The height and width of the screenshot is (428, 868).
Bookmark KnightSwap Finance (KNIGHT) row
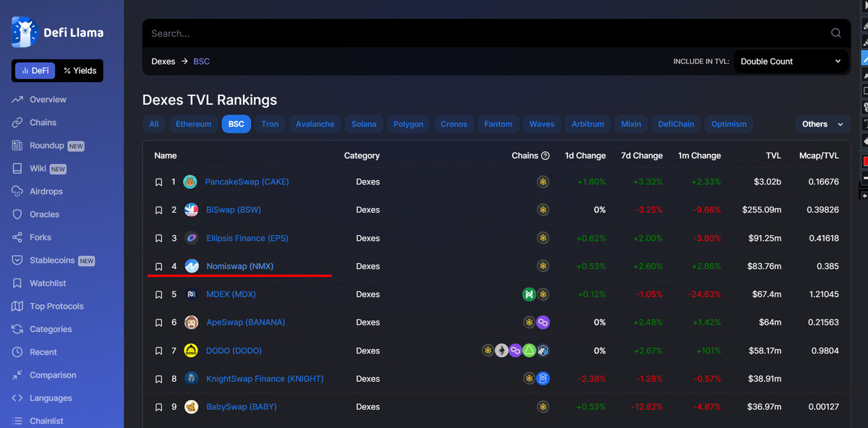tap(158, 379)
